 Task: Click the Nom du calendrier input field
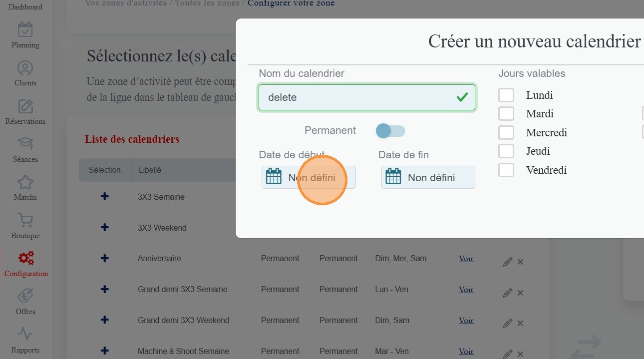tap(359, 97)
